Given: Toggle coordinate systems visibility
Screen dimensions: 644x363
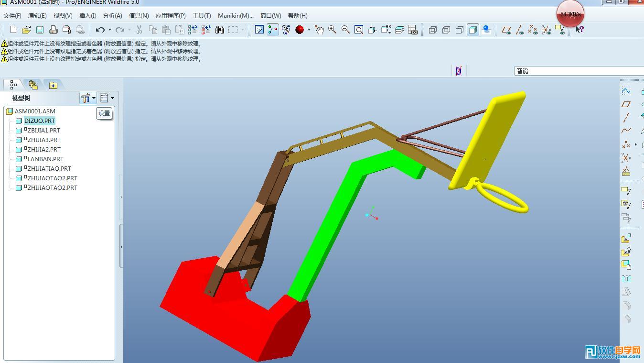Looking at the screenshot, I should point(547,30).
